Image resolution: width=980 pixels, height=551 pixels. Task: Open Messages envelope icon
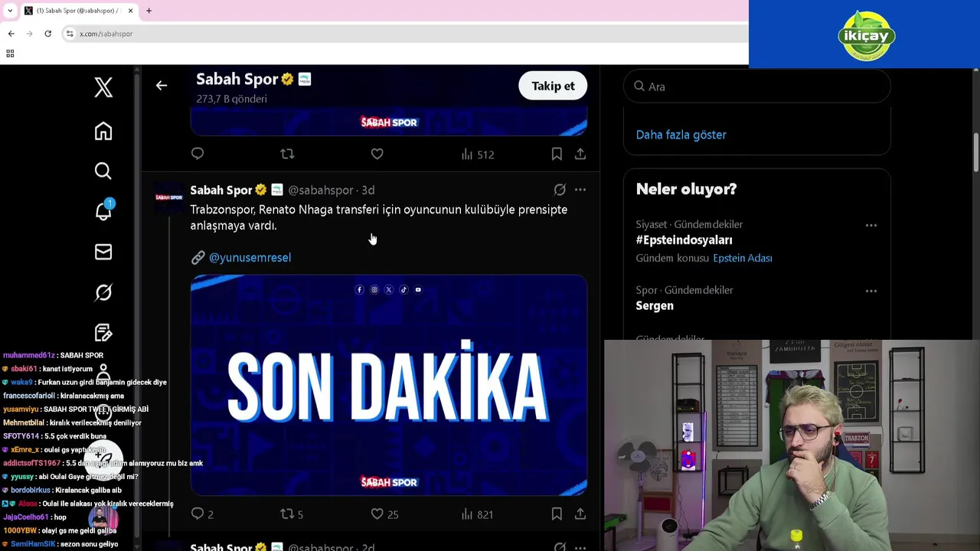pyautogui.click(x=103, y=252)
